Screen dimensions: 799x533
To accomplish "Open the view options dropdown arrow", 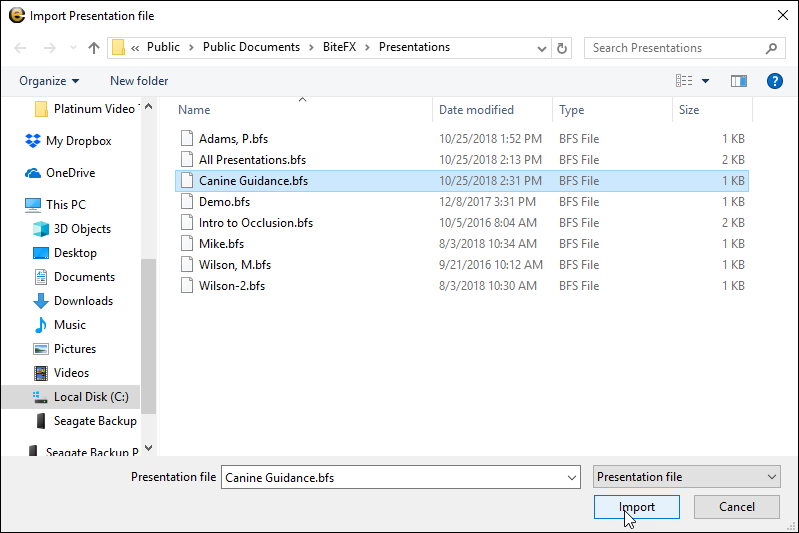I will click(706, 81).
